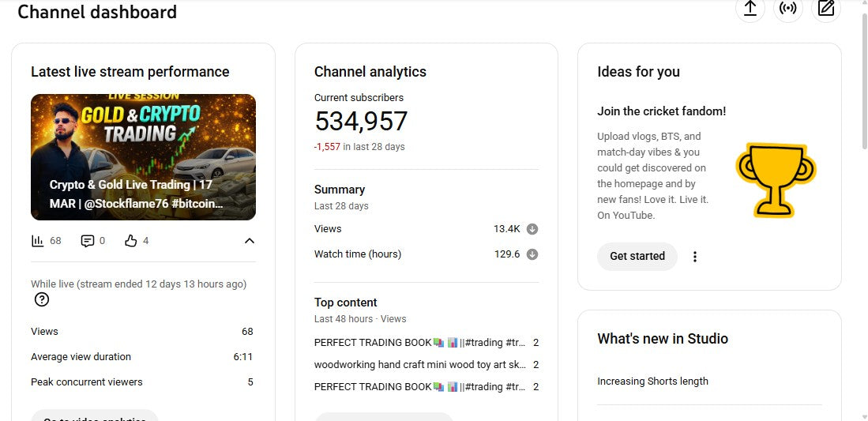This screenshot has height=421, width=868.
Task: Click the live stream analytics bar icon
Action: tap(38, 241)
